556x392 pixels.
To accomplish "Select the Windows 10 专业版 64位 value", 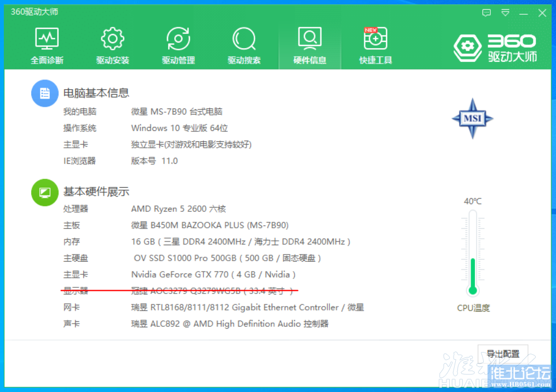I will click(x=180, y=128).
